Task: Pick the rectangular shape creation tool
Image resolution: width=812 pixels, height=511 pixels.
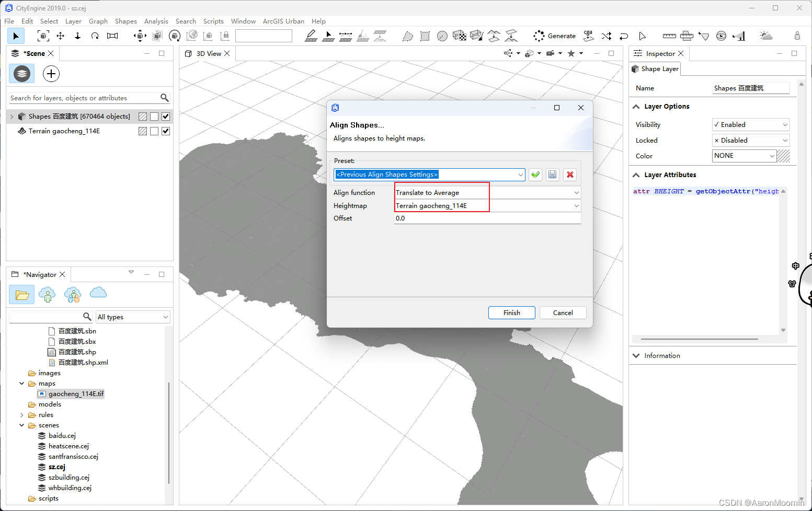Action: 425,36
